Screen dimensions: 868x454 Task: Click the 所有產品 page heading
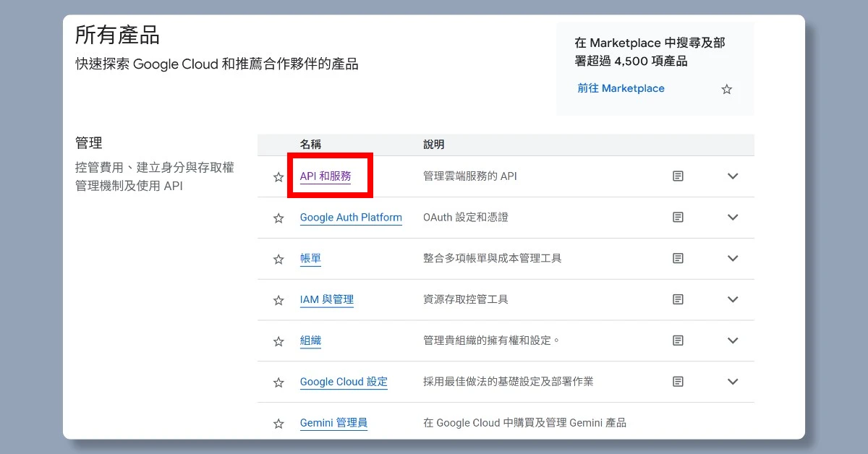[118, 35]
